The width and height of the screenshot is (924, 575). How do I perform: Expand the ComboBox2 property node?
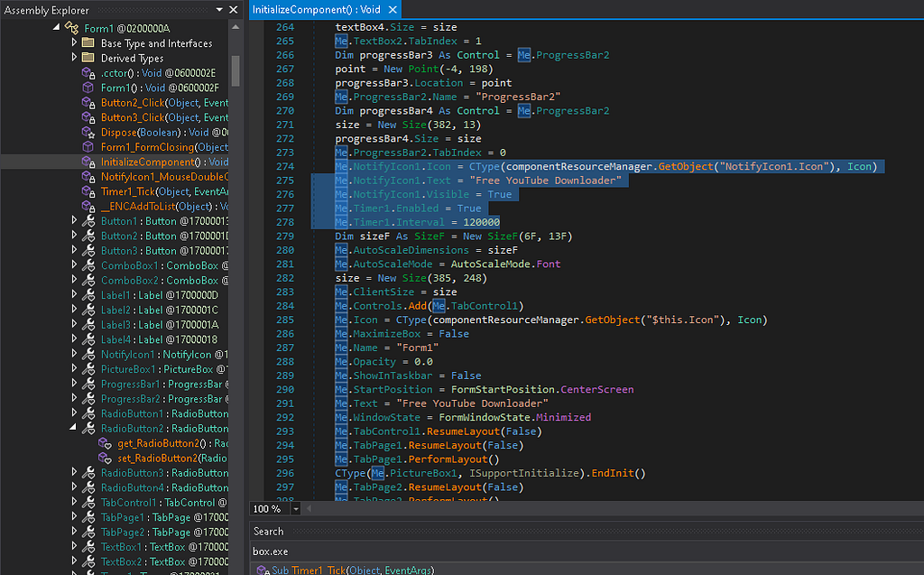tap(74, 280)
